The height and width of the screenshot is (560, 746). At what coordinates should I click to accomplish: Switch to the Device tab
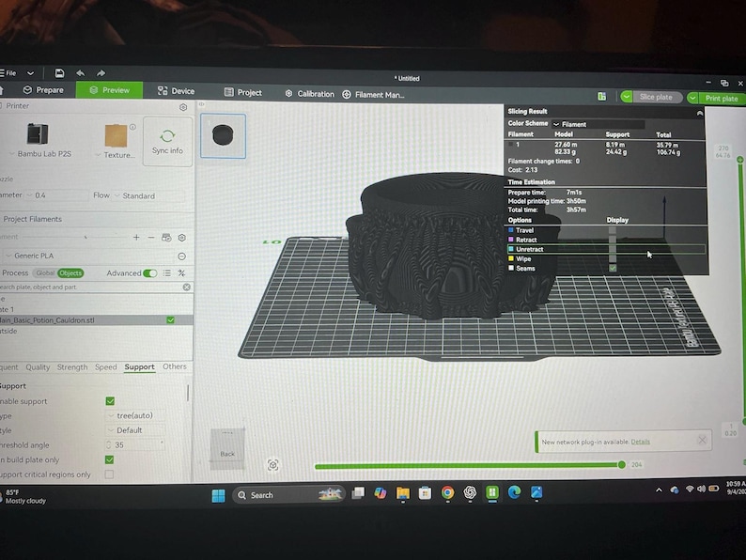coord(176,91)
